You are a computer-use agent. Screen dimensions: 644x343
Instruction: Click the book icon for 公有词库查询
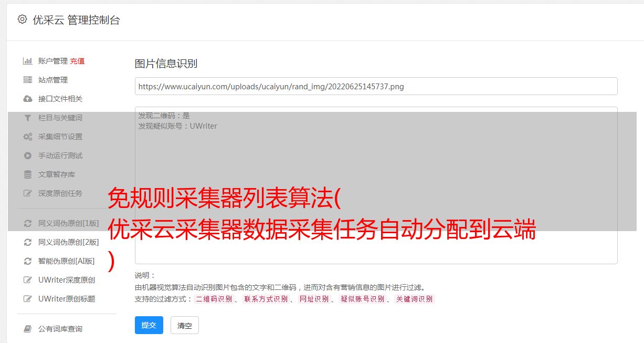coord(28,329)
